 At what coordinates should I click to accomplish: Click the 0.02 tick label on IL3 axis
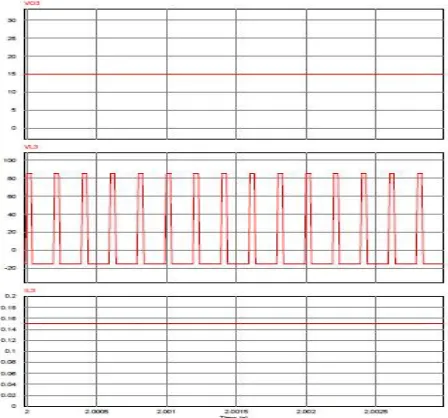pyautogui.click(x=9, y=395)
